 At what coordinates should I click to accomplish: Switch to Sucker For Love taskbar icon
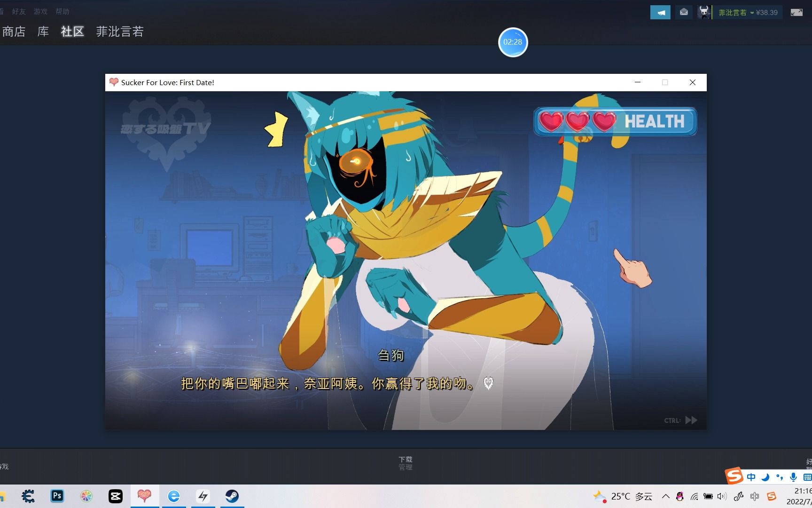(144, 496)
